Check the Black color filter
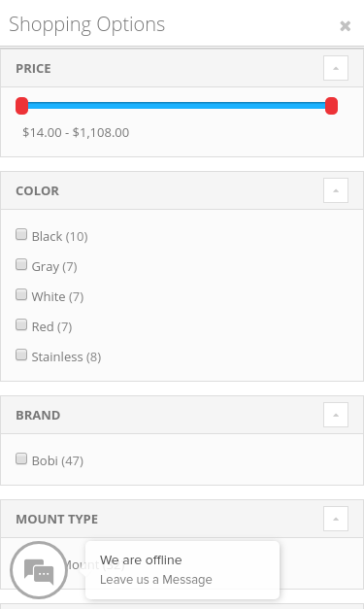 pyautogui.click(x=21, y=234)
